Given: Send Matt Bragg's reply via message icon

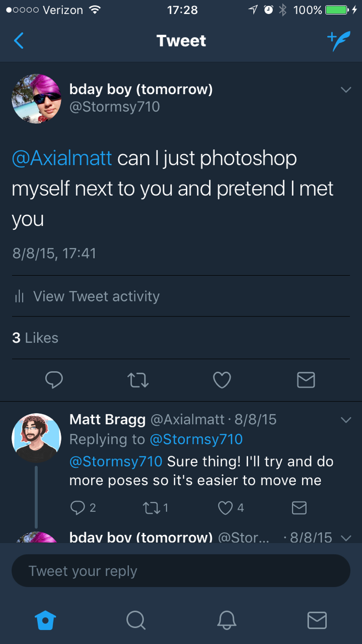Looking at the screenshot, I should 299,508.
